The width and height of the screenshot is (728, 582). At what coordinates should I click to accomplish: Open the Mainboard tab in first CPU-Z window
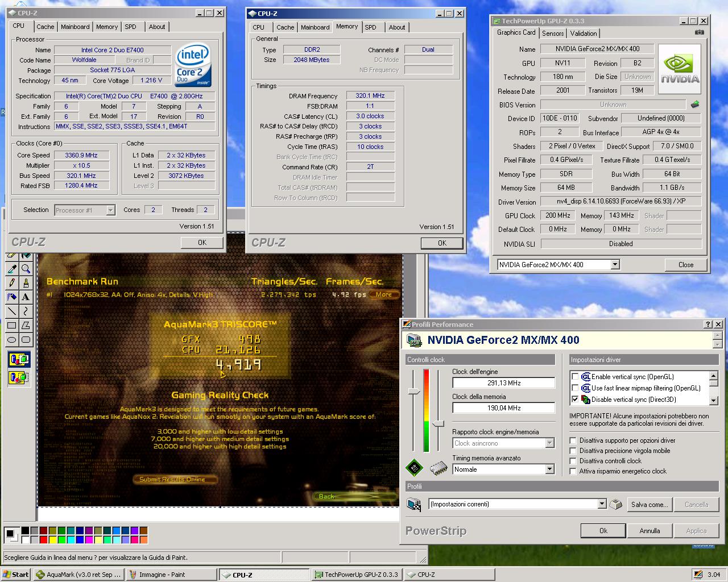click(75, 27)
